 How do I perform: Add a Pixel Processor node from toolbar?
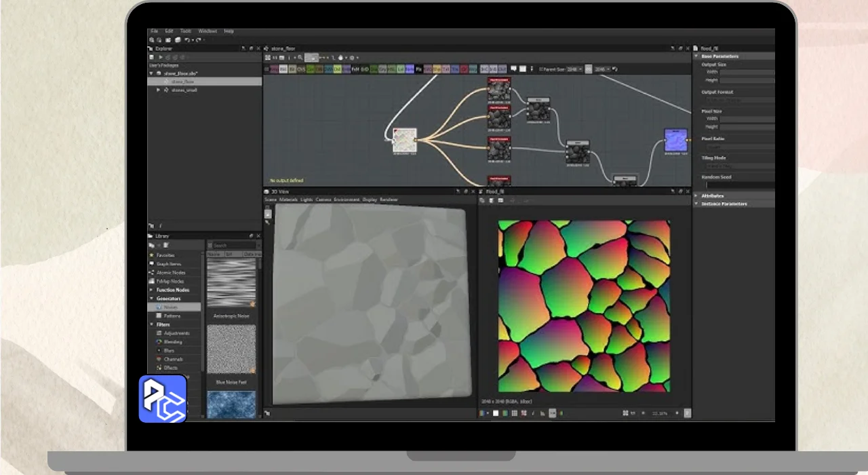(419, 69)
